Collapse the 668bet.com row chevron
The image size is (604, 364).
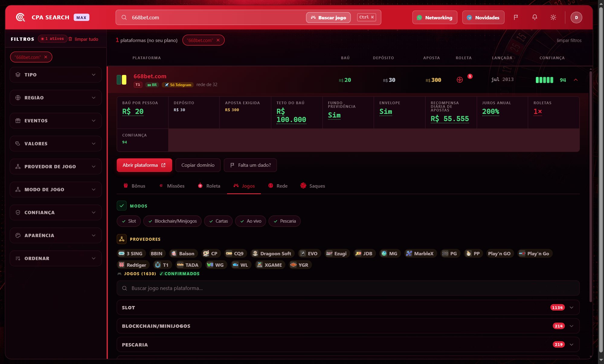point(576,80)
